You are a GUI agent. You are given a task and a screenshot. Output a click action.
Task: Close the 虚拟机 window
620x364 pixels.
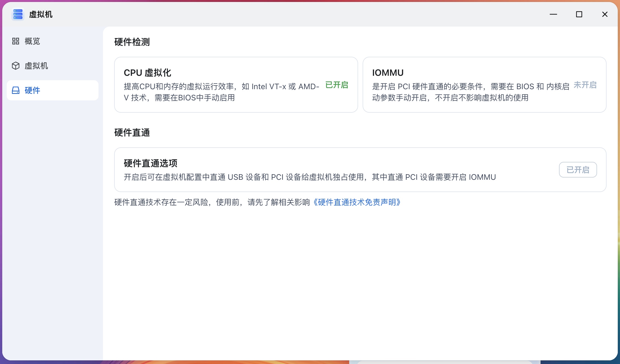tap(605, 14)
